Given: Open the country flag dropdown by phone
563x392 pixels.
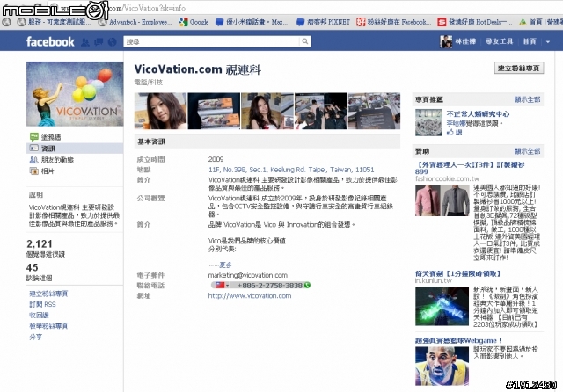Looking at the screenshot, I should [222, 286].
